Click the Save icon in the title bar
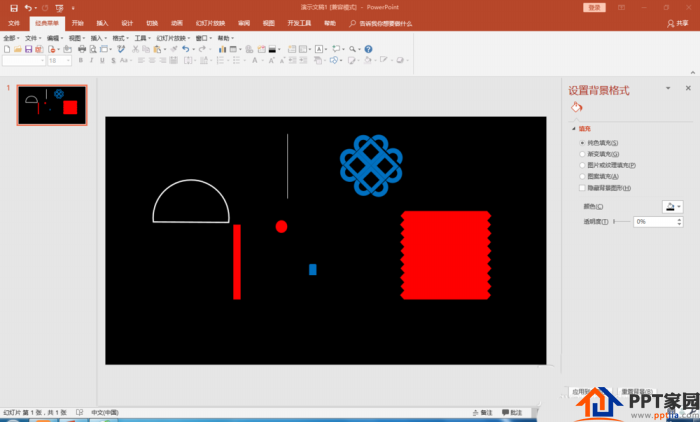 point(14,8)
